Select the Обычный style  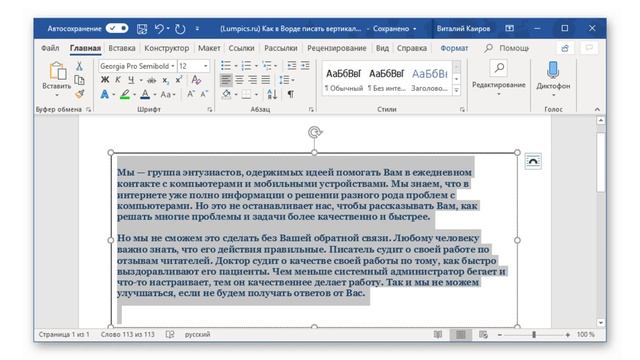pyautogui.click(x=344, y=80)
